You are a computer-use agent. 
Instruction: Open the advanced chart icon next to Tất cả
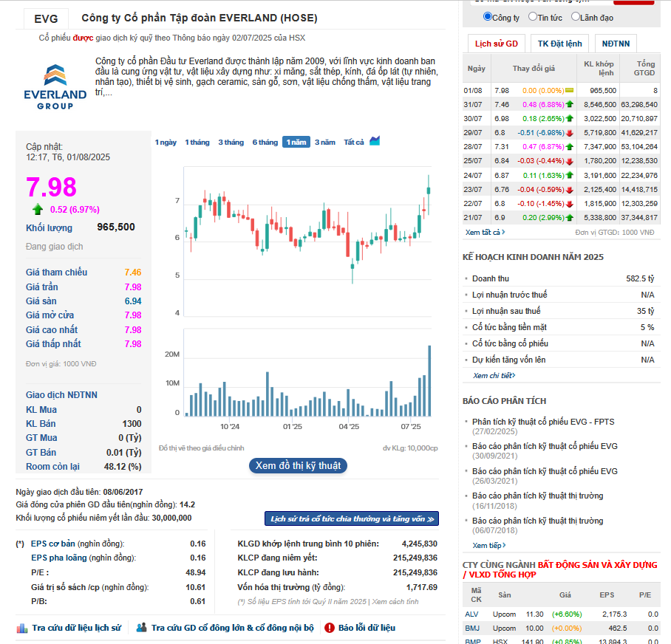375,140
